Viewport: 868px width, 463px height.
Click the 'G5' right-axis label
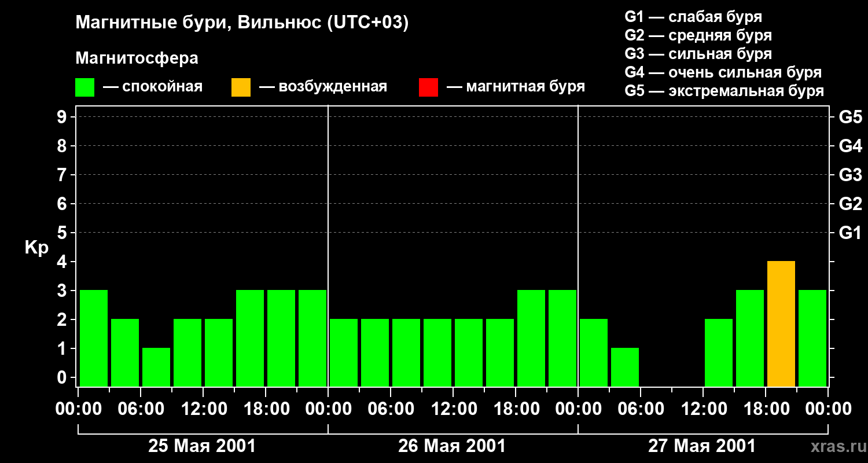pyautogui.click(x=850, y=117)
